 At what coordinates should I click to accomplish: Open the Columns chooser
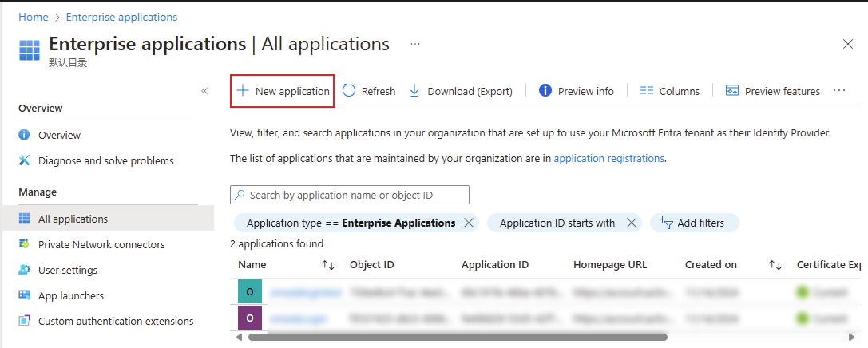669,91
